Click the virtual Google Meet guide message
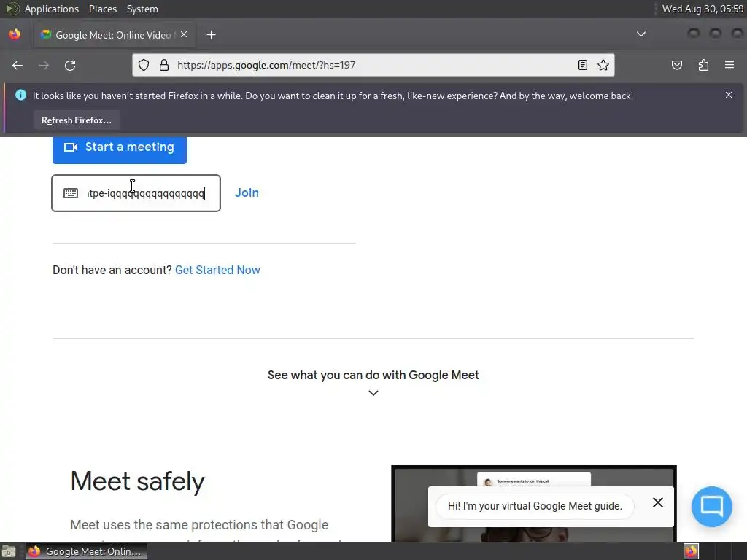The height and width of the screenshot is (560, 747). pos(535,506)
